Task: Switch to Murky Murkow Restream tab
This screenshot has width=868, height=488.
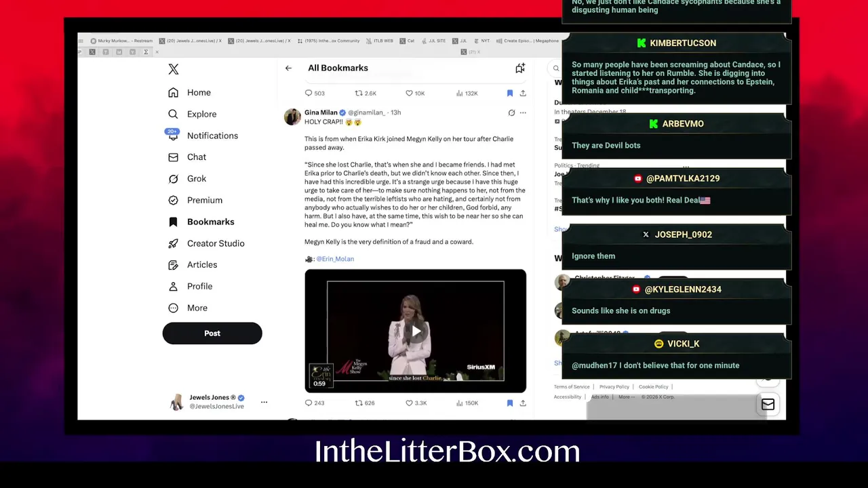Action: pos(121,41)
